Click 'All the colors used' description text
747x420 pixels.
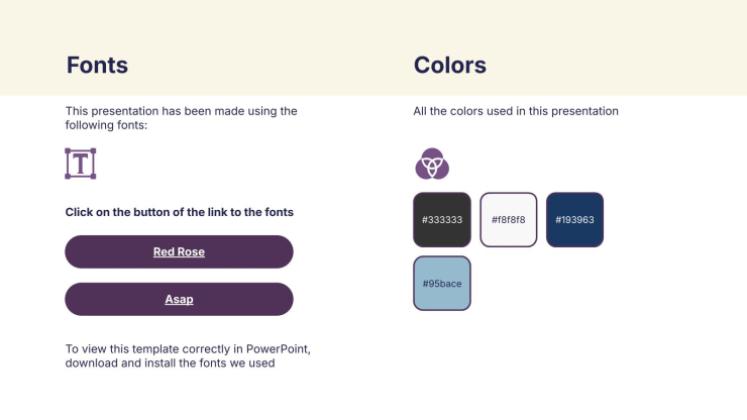[515, 111]
